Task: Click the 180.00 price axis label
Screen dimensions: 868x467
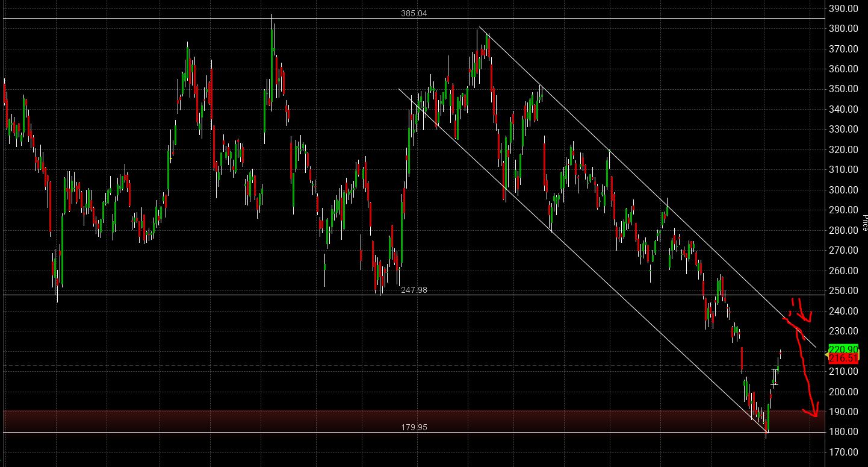Action: [843, 431]
